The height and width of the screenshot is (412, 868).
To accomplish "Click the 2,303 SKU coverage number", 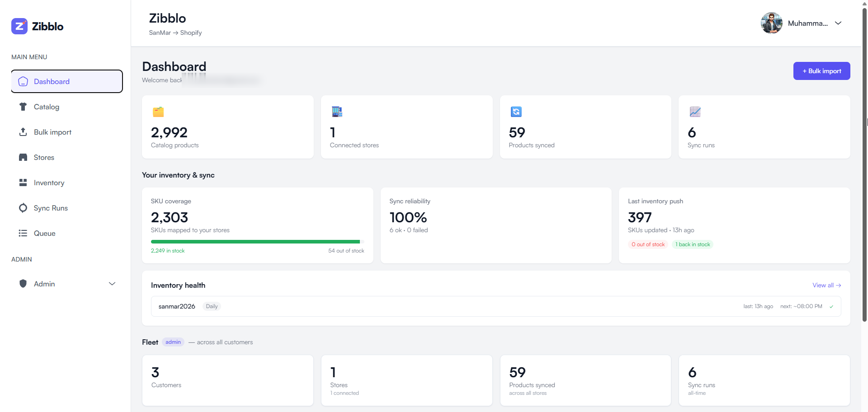I will click(170, 217).
